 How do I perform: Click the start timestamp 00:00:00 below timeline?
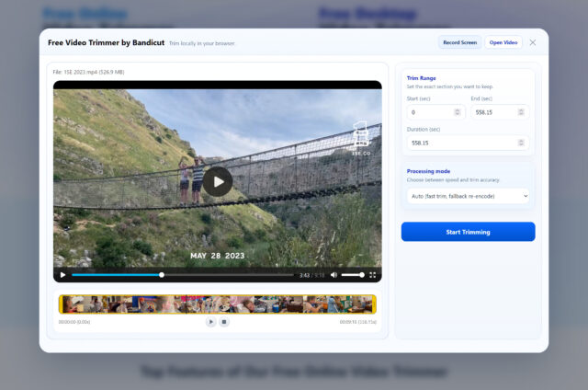pos(74,322)
